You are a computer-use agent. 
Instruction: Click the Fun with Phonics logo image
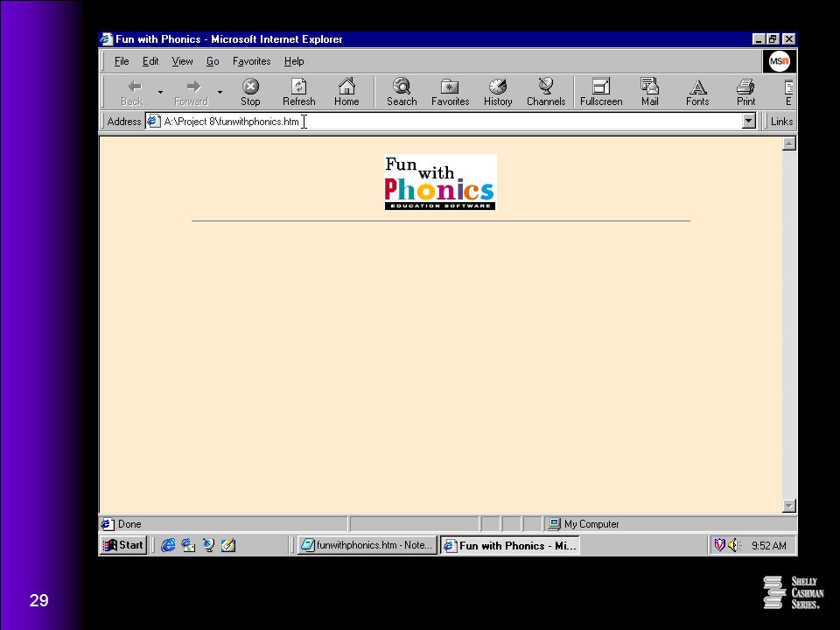tap(440, 182)
